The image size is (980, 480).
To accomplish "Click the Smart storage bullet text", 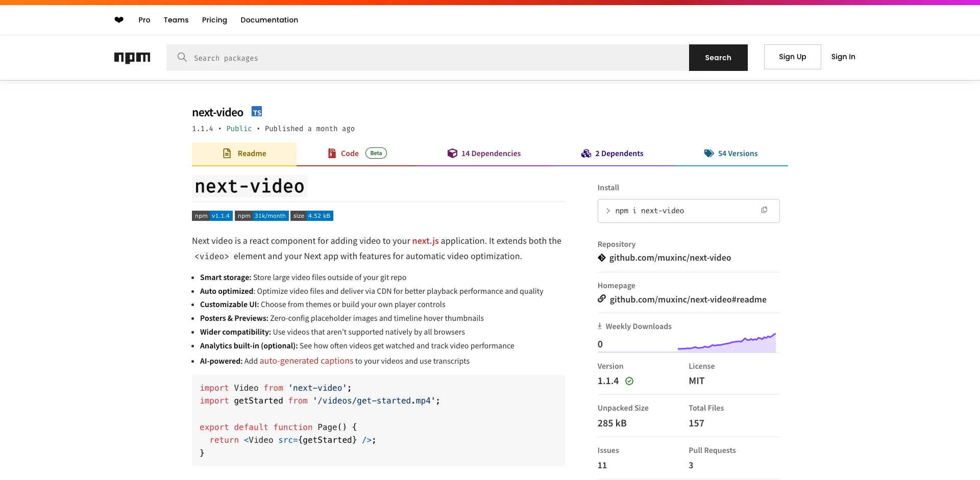I will pos(303,277).
